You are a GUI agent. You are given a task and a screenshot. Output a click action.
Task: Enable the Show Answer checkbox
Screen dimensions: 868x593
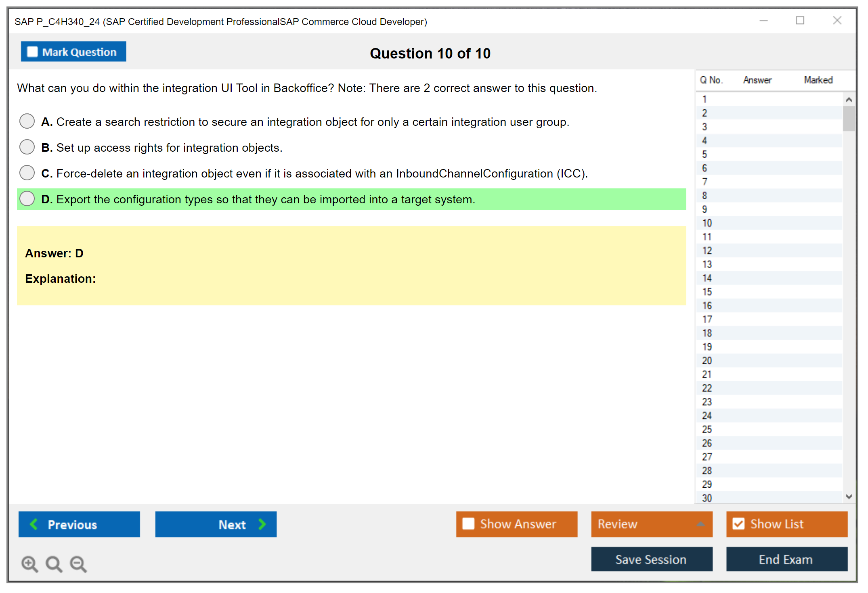pos(468,524)
